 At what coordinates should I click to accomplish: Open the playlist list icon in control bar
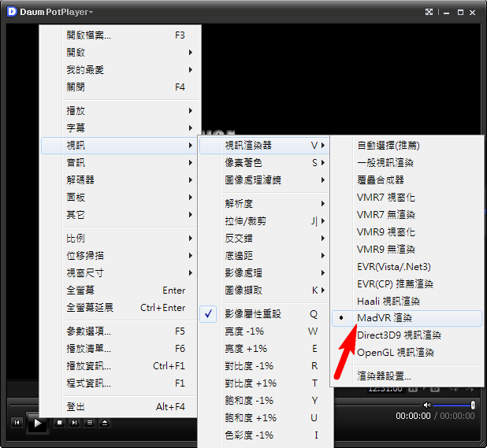90,422
